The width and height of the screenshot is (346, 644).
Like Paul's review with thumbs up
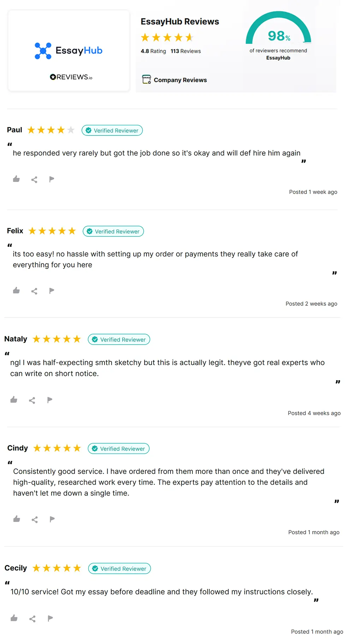[16, 179]
